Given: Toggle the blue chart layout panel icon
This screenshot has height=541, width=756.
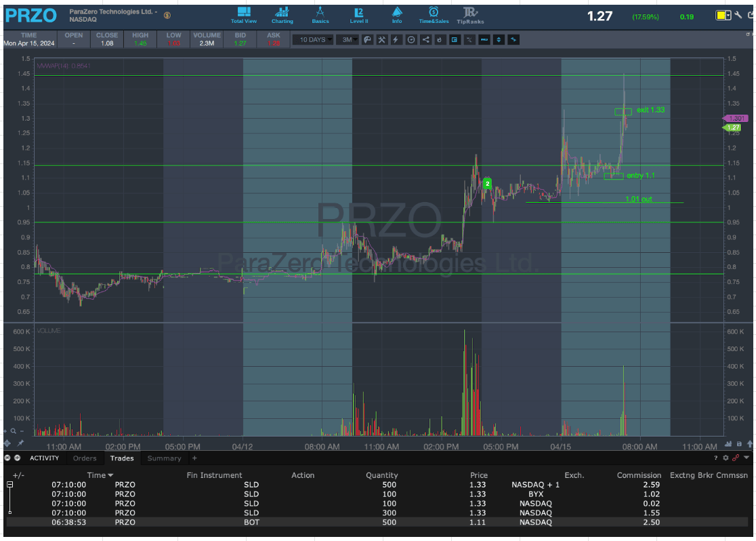Looking at the screenshot, I should point(455,39).
